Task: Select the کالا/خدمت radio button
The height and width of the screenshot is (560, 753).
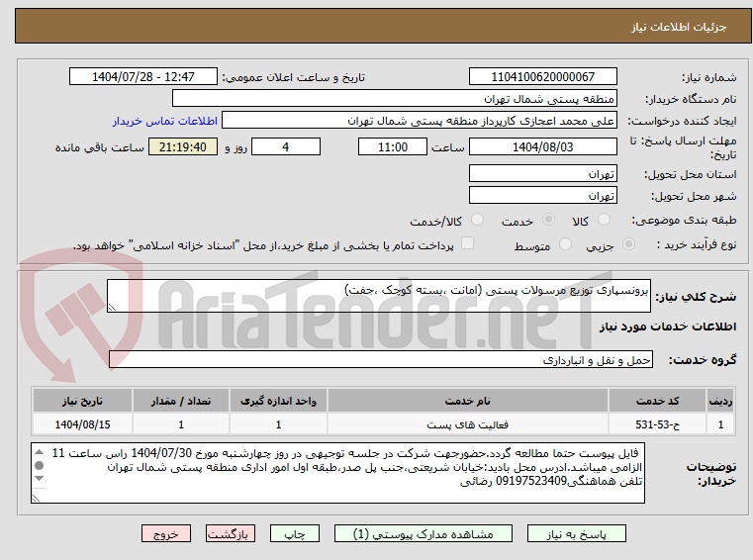Action: click(x=477, y=220)
